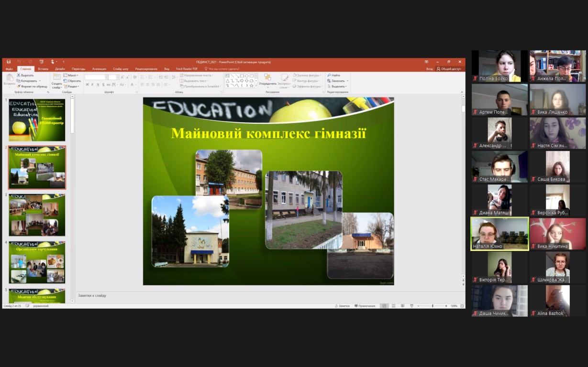Image resolution: width=588 pixels, height=367 pixels.
Task: Click Общий доступ share button
Action: (x=449, y=69)
